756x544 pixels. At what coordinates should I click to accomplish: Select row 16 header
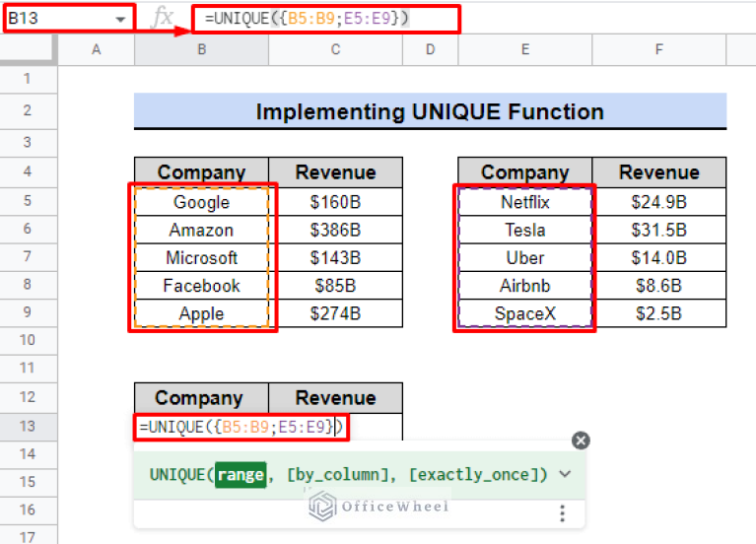tap(28, 510)
